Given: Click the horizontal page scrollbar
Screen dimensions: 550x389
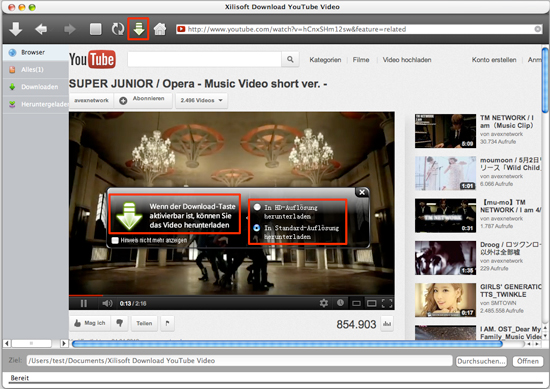Looking at the screenshot, I should pyautogui.click(x=287, y=344).
